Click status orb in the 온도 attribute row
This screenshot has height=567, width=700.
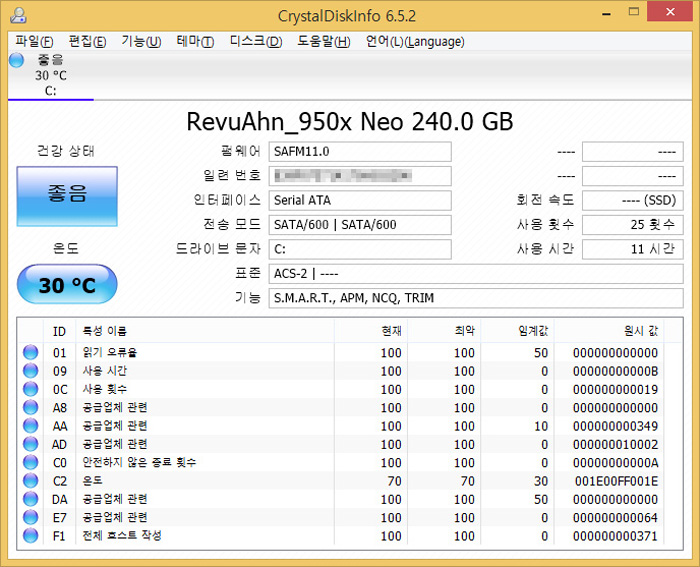[30, 481]
